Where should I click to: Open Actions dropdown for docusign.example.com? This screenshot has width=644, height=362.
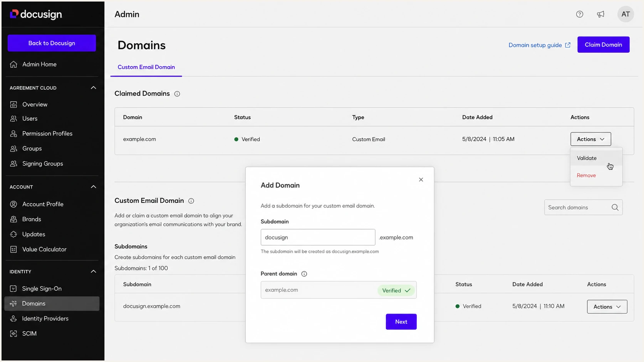click(607, 307)
